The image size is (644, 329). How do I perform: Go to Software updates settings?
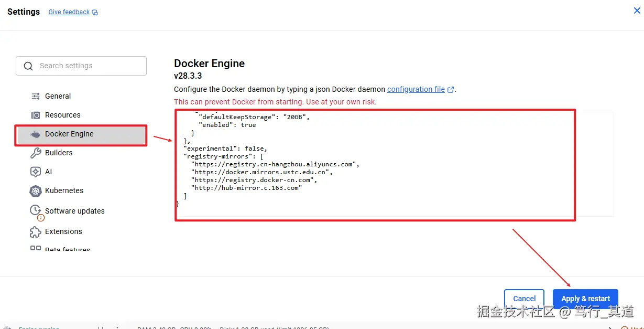74,211
